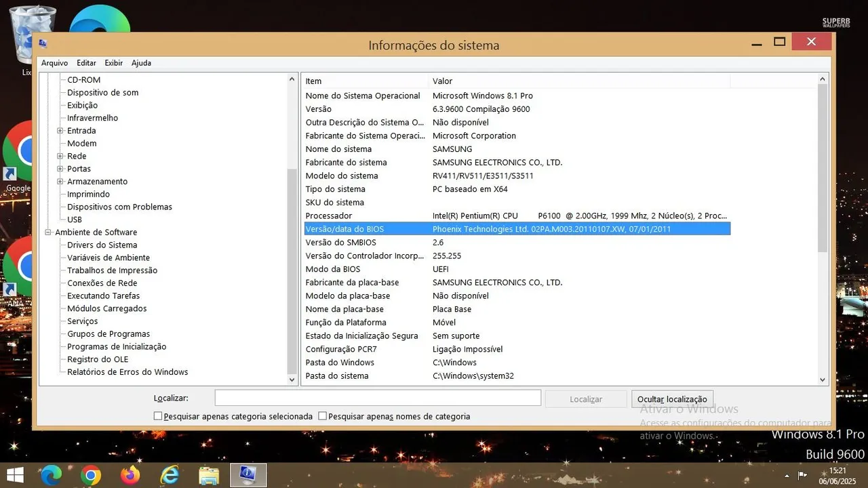Open the Ajuda menu
The height and width of the screenshot is (488, 868).
(x=141, y=63)
